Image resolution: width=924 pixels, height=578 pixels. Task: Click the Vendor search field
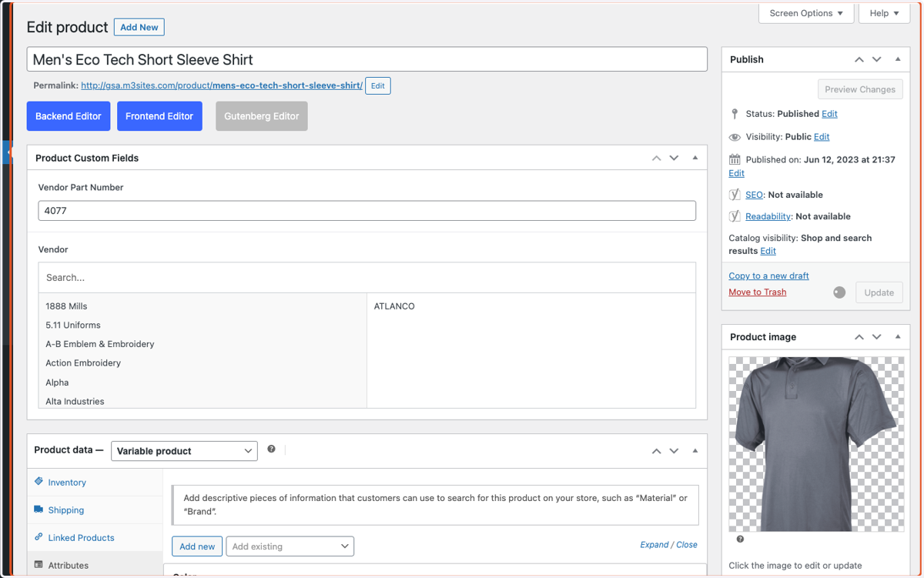pos(367,278)
